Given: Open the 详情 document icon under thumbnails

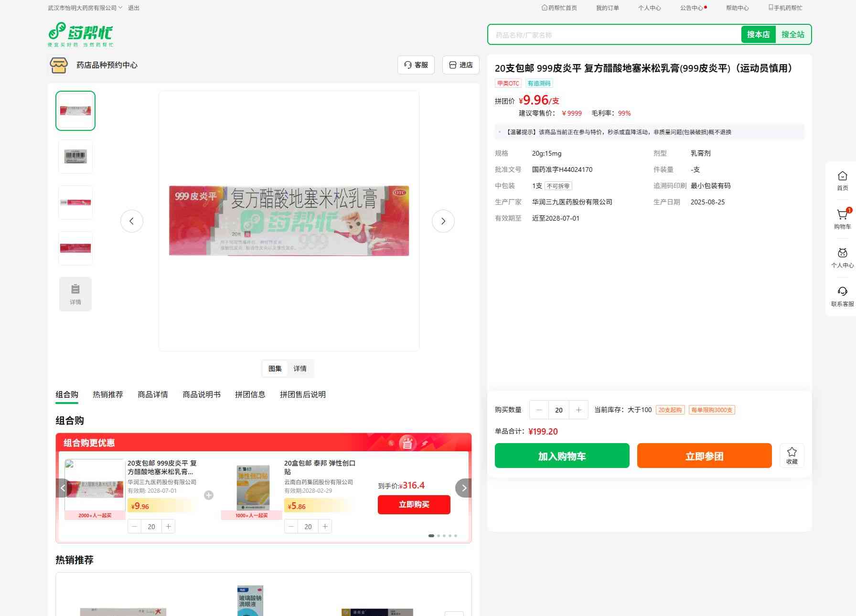Looking at the screenshot, I should [75, 294].
